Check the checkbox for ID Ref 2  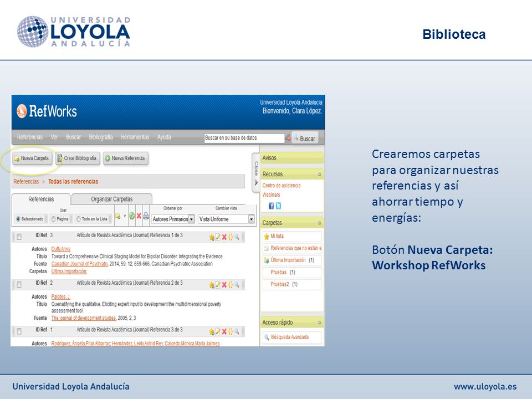tap(19, 285)
